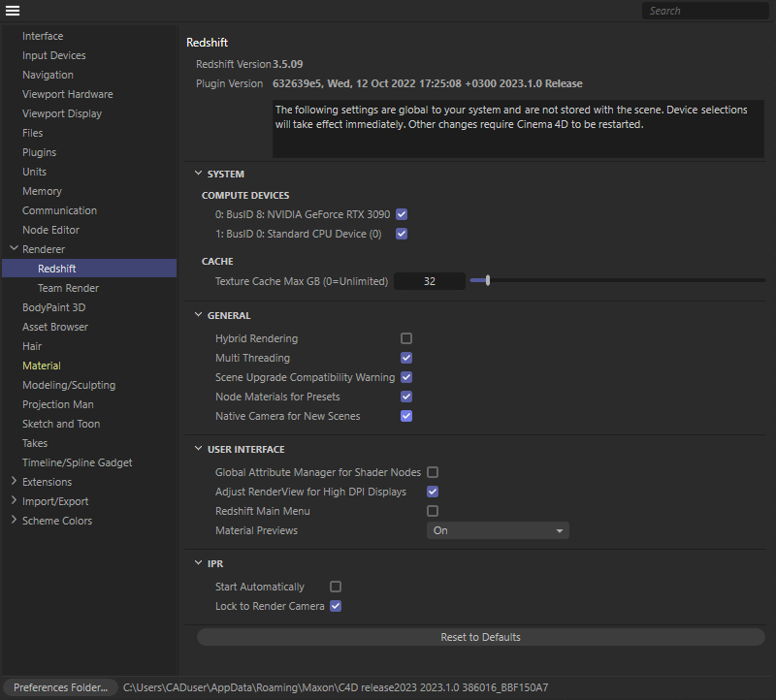Open the Material Previews dropdown

point(498,530)
